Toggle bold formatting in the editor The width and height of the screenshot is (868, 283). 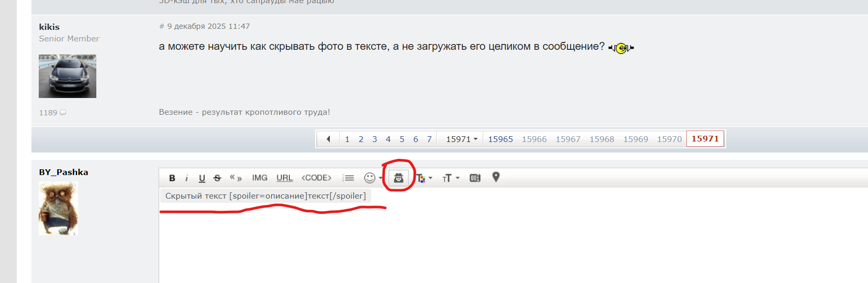pyautogui.click(x=172, y=178)
